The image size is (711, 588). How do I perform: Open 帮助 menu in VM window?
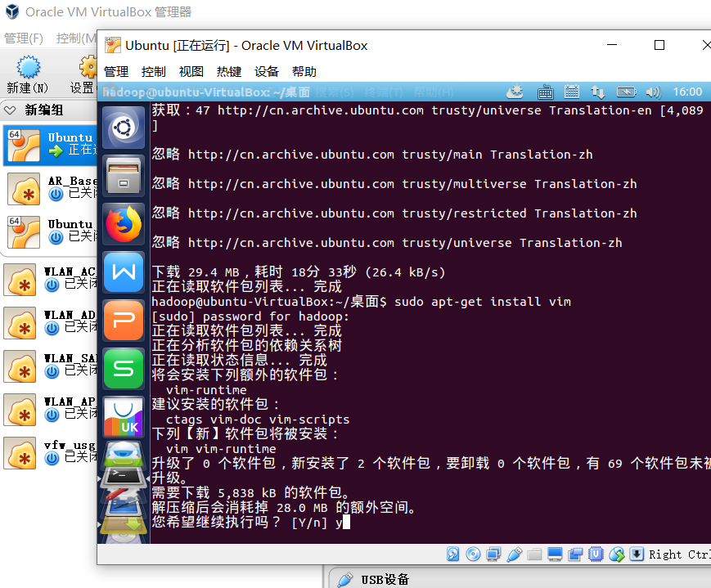[304, 72]
